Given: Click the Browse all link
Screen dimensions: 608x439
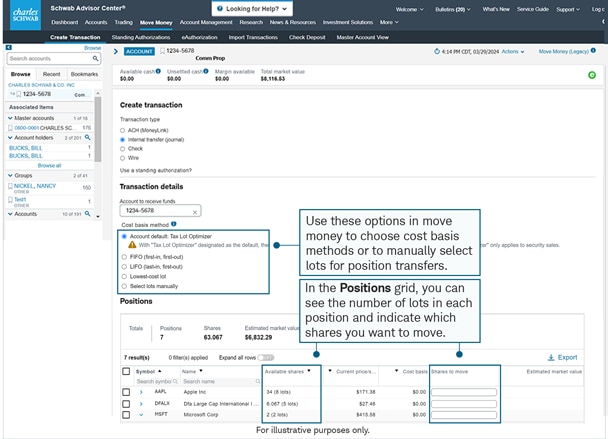Looking at the screenshot, I should 49,166.
